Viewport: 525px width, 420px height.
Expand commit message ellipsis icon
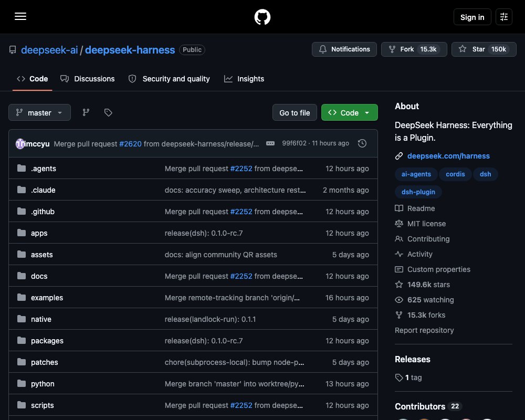(270, 143)
